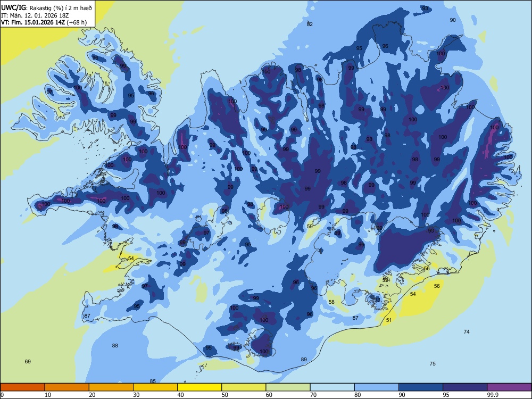Pick the 20–30 light orange legend swatch
Image resolution: width=532 pixels, height=399 pixels.
coord(111,387)
